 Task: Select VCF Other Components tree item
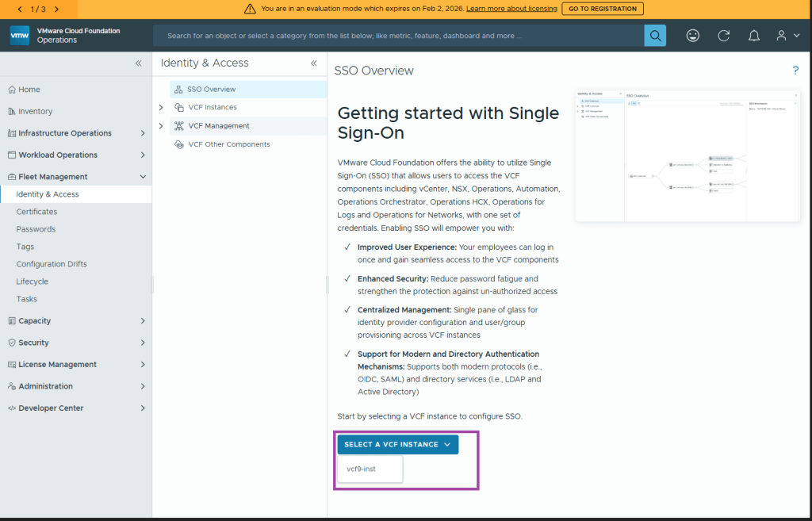pyautogui.click(x=228, y=144)
